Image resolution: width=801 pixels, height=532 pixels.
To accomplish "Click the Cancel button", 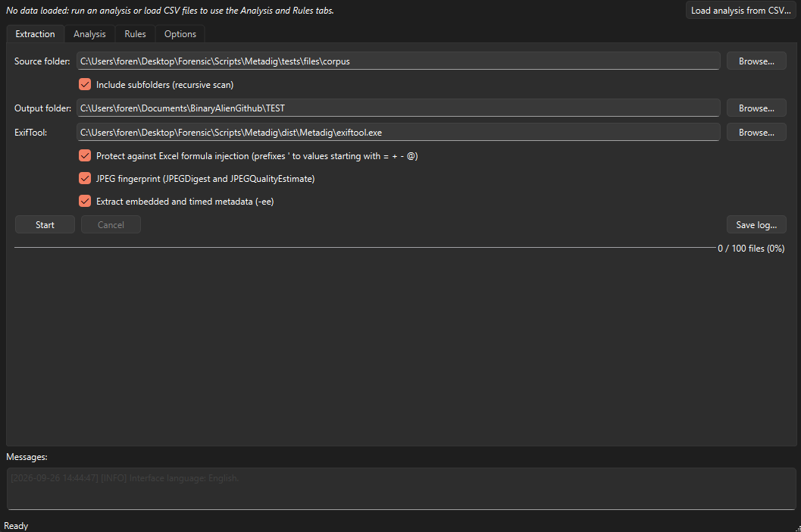I will click(111, 224).
